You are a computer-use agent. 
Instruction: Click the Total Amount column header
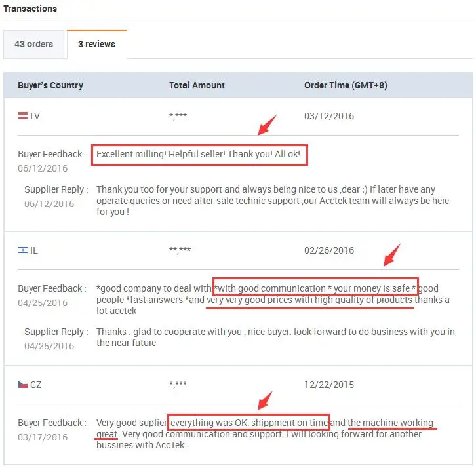[x=197, y=85]
